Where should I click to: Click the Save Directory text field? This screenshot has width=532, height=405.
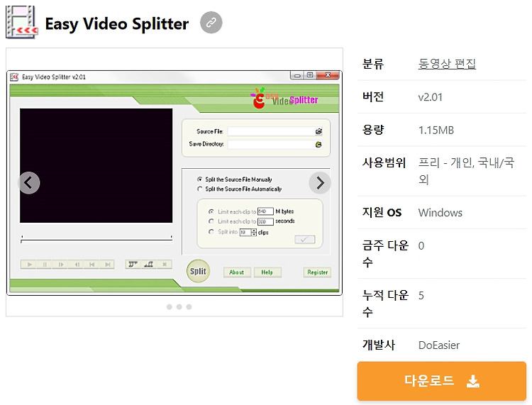(271, 145)
